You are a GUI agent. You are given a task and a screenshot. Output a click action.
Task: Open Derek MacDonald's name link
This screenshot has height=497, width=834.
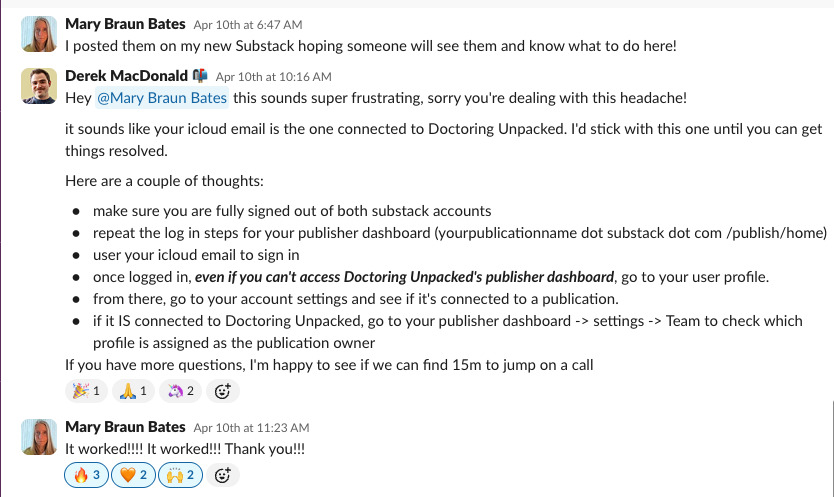pyautogui.click(x=126, y=76)
